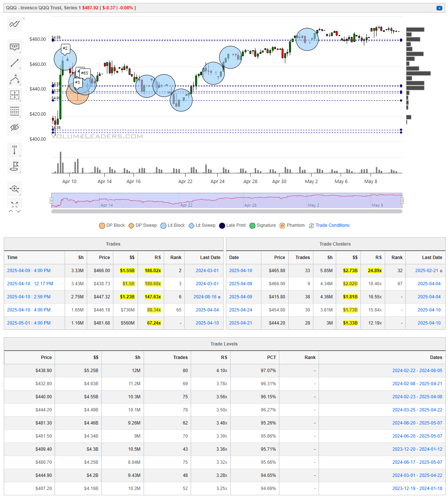Click the blue trade bubble near May 2
This screenshot has width=448, height=499.
pos(307,39)
